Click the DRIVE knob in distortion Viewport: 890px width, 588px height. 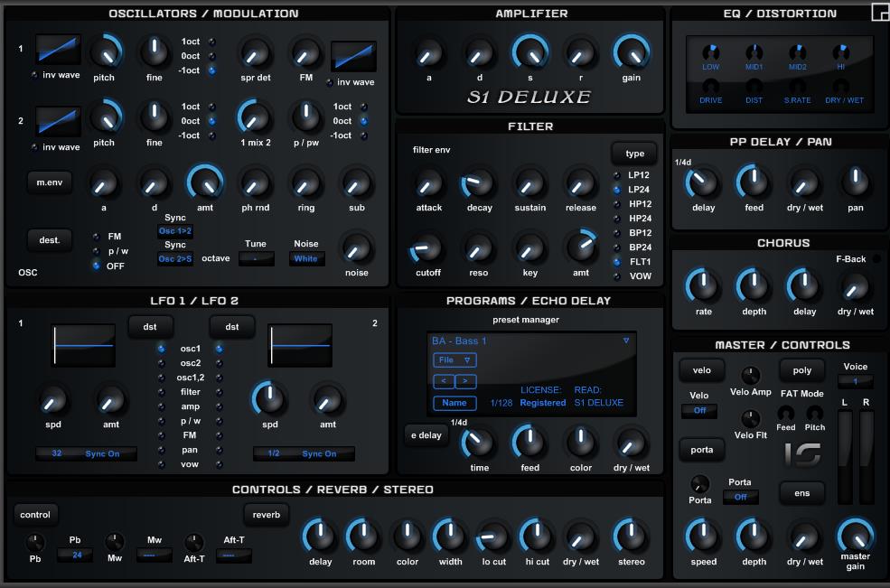click(x=710, y=87)
